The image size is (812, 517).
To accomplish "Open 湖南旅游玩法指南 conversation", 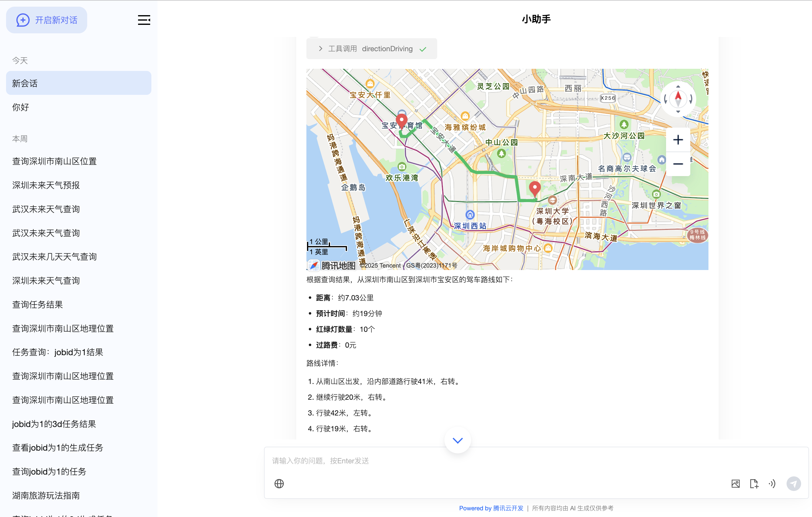I will click(x=79, y=495).
